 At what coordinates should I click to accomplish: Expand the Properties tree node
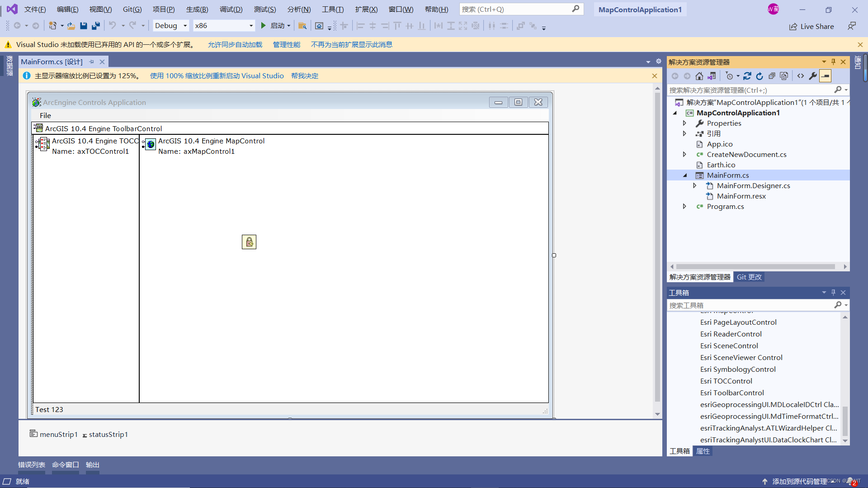[684, 123]
